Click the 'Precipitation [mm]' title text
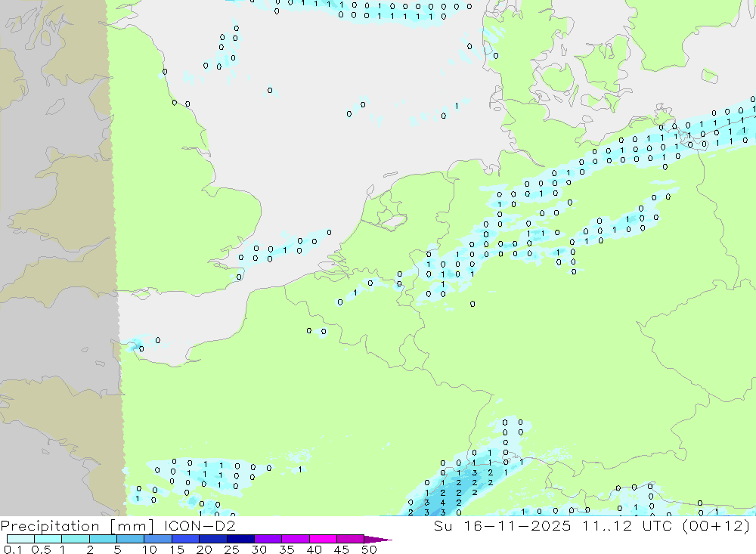The image size is (756, 554). pyautogui.click(x=77, y=526)
